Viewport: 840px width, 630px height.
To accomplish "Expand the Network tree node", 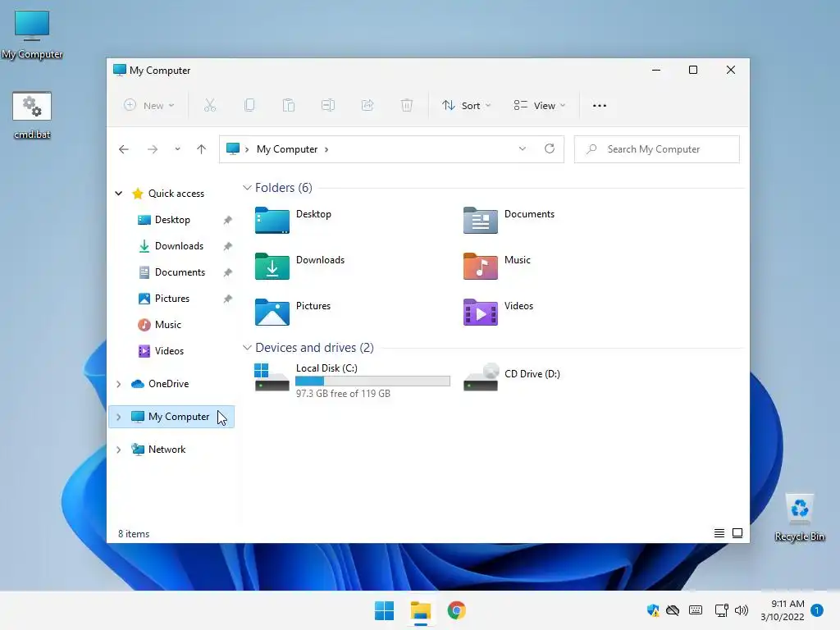I will 119,450.
